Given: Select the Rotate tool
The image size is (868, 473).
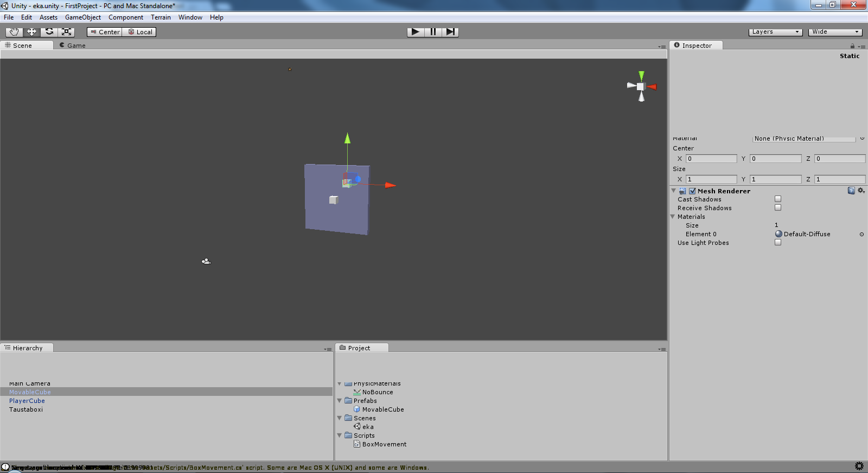Looking at the screenshot, I should tap(49, 32).
